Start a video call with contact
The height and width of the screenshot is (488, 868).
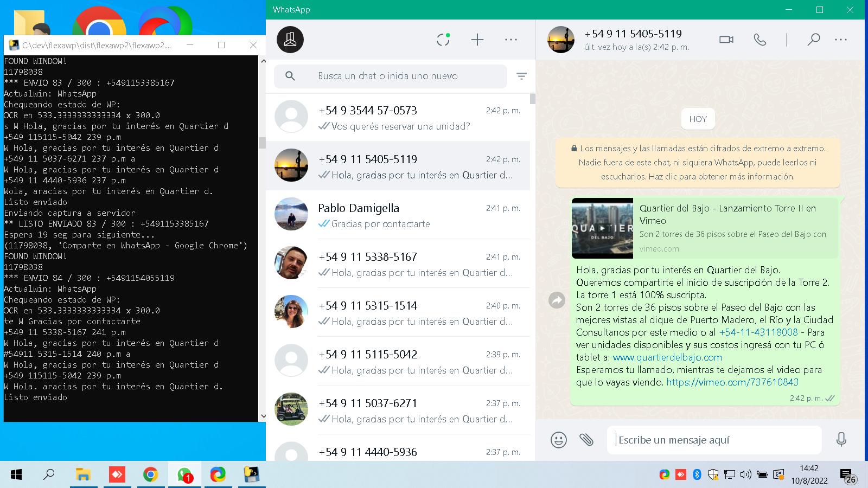726,40
